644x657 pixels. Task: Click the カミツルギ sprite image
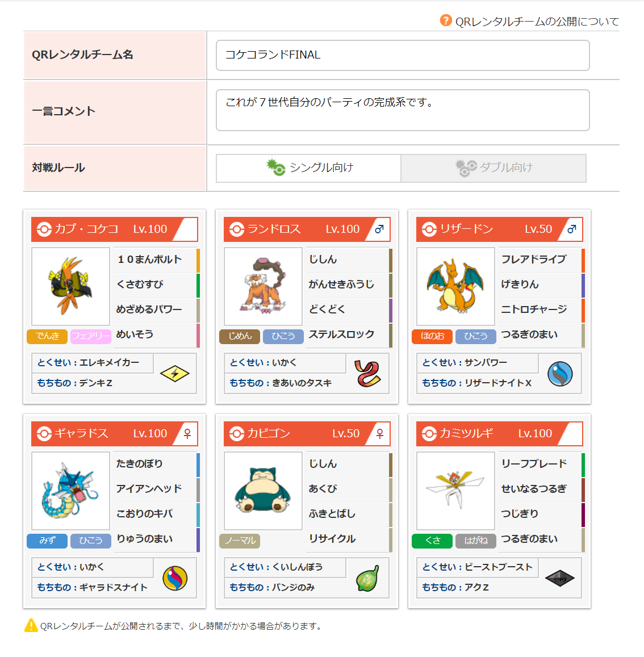[x=455, y=491]
